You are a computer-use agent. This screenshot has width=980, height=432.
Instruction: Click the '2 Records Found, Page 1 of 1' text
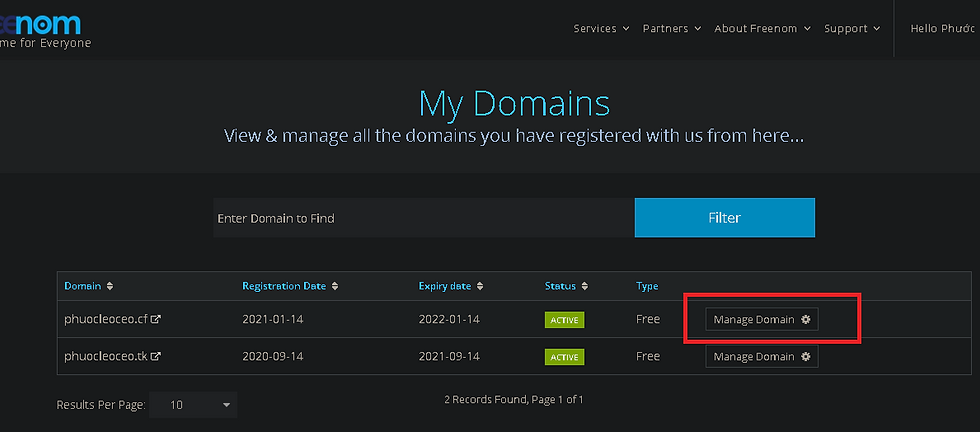click(514, 399)
